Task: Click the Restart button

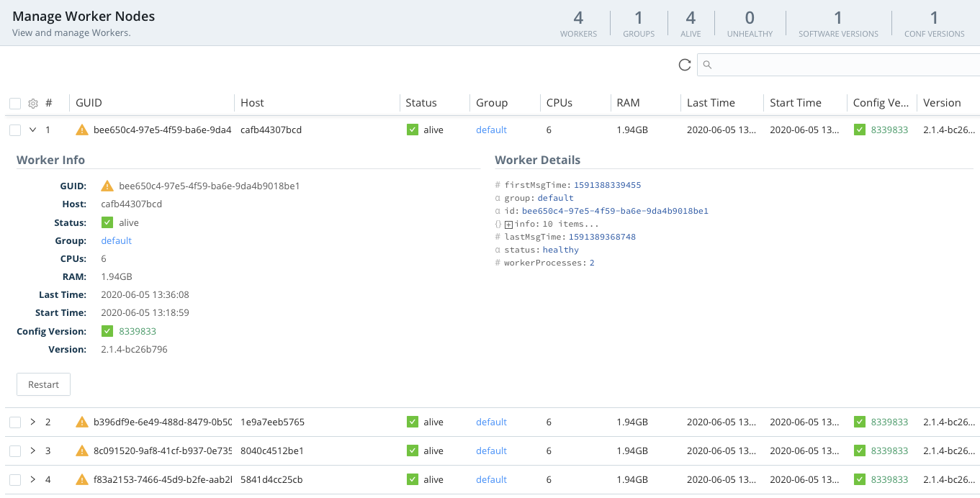Action: point(43,384)
